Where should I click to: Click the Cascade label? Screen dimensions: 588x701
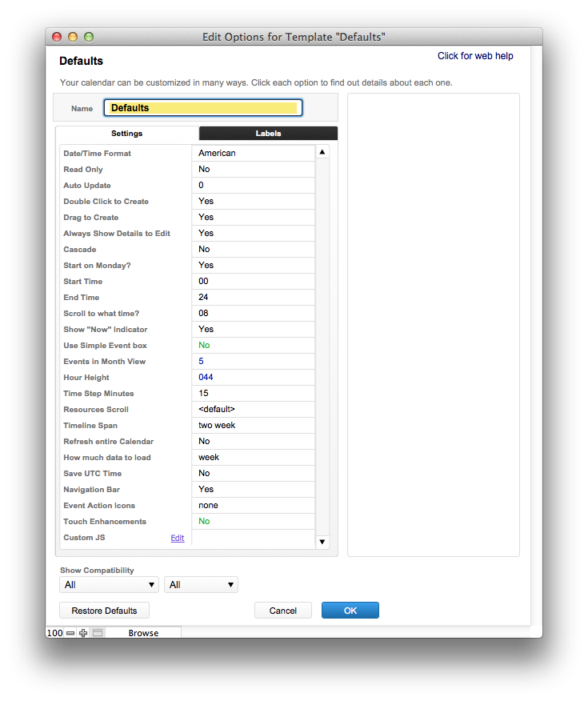click(79, 250)
